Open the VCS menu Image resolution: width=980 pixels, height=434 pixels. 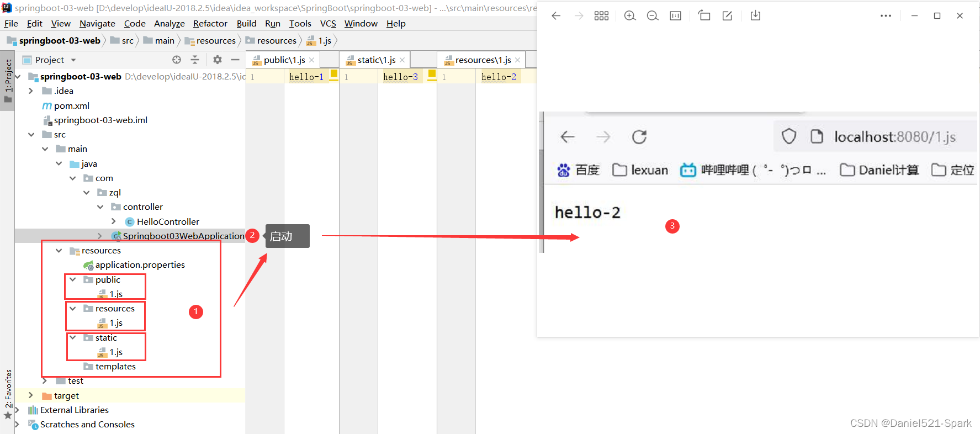328,23
